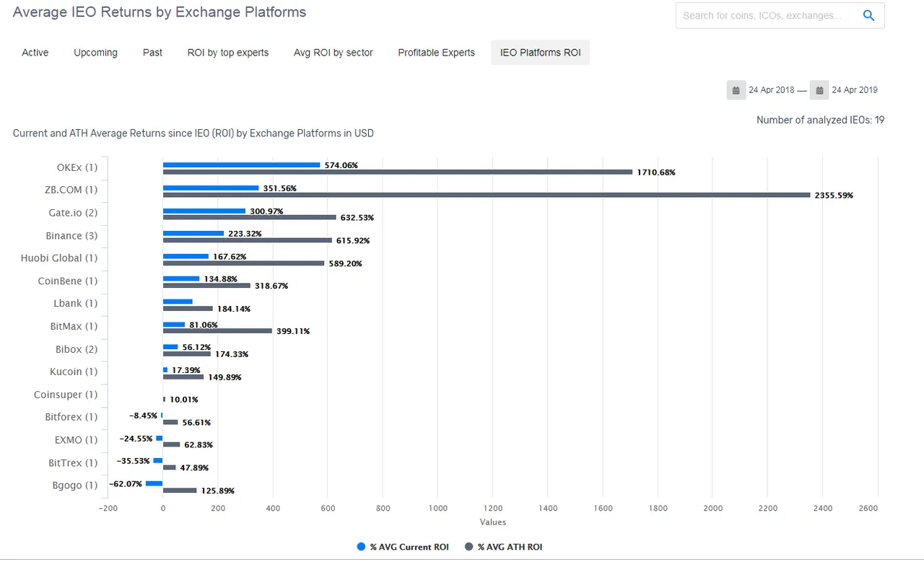Click the % AVG ATH ROI legend label

(x=510, y=547)
